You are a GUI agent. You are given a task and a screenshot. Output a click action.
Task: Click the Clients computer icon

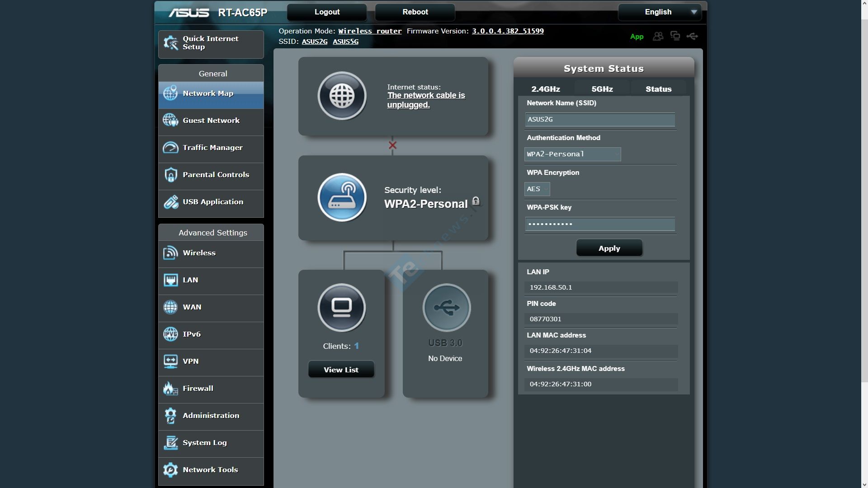[x=342, y=308]
